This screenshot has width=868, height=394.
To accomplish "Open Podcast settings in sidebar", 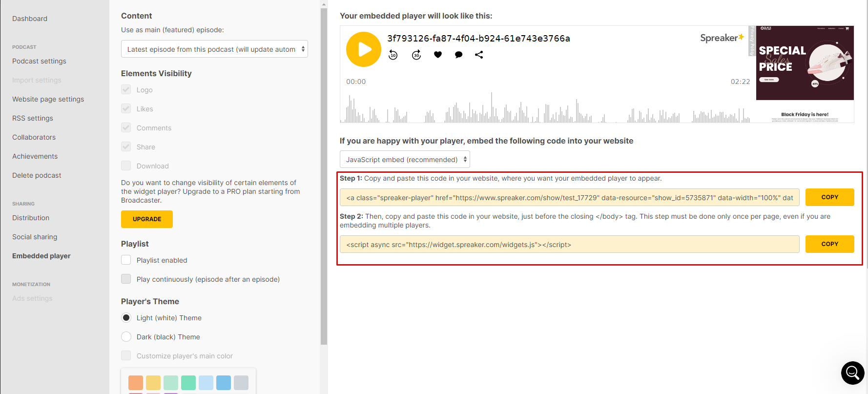I will (39, 61).
